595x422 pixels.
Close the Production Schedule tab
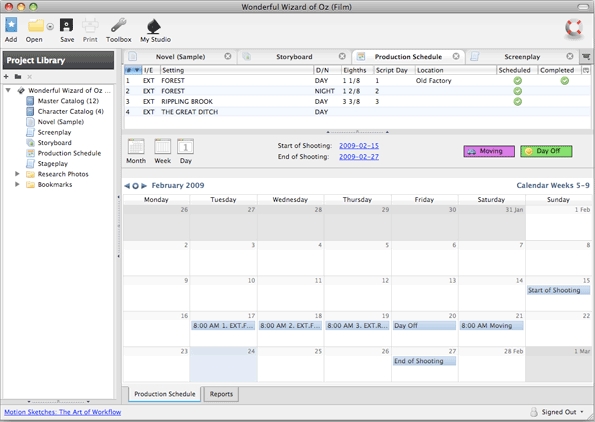(456, 56)
